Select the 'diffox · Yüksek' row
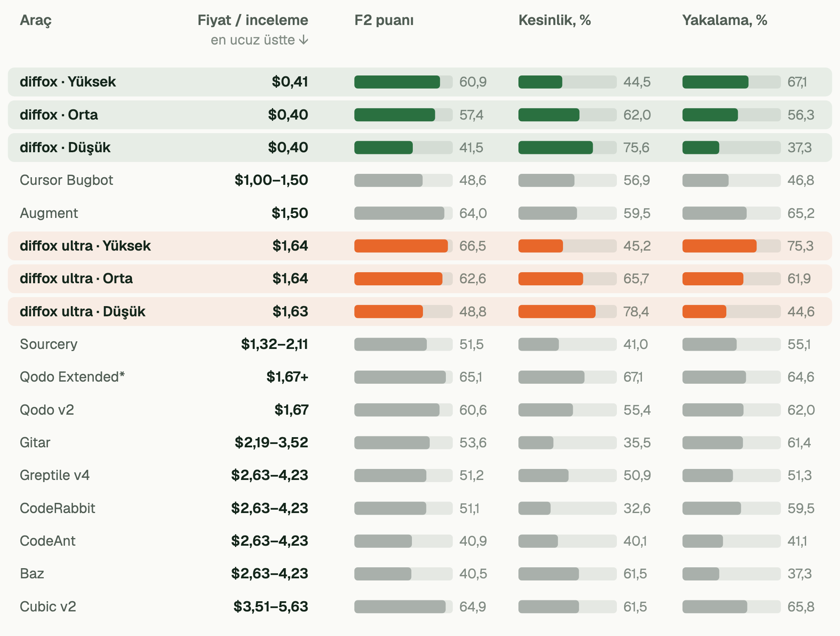The height and width of the screenshot is (636, 840). [420, 82]
